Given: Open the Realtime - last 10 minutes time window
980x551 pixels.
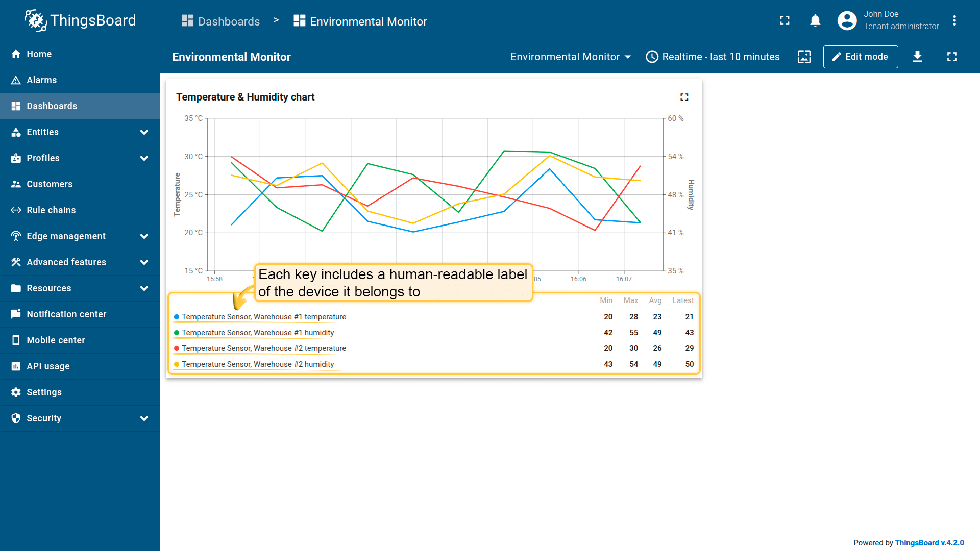Looking at the screenshot, I should click(713, 57).
